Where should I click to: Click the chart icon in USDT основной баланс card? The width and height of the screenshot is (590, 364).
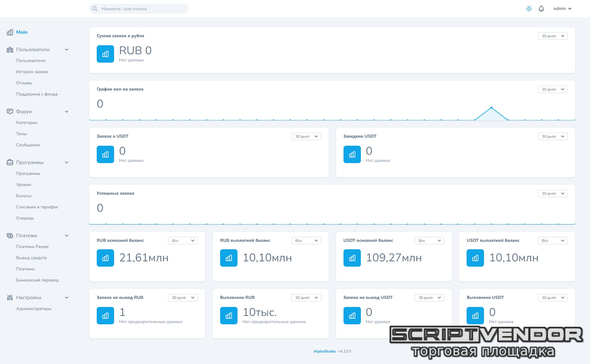(x=352, y=258)
